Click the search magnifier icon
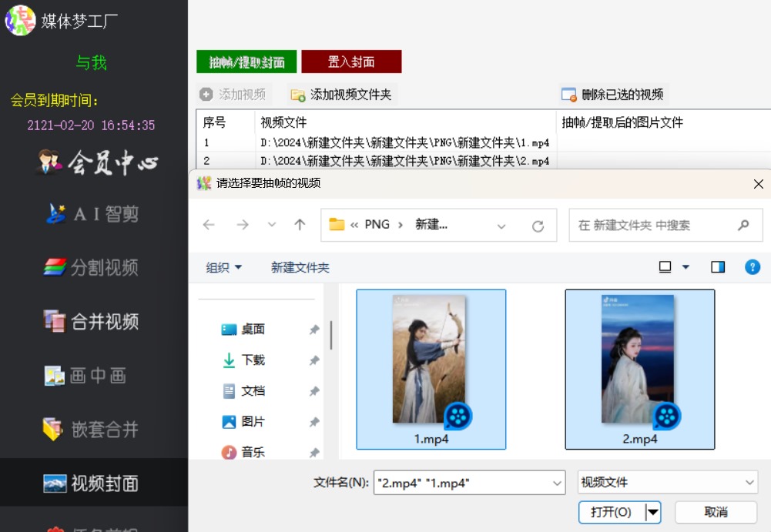 pos(743,225)
